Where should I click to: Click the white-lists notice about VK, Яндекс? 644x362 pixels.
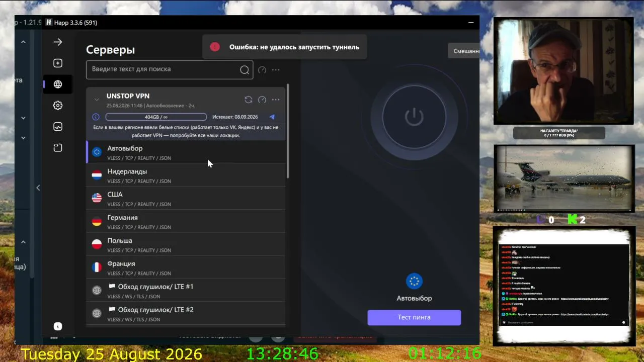186,131
